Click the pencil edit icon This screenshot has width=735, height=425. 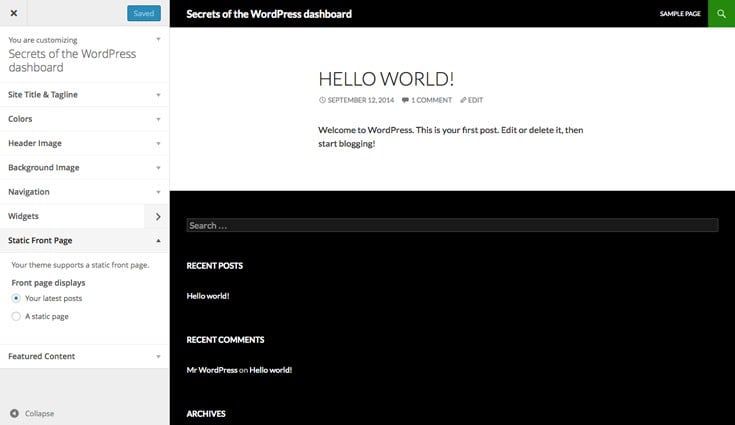463,100
